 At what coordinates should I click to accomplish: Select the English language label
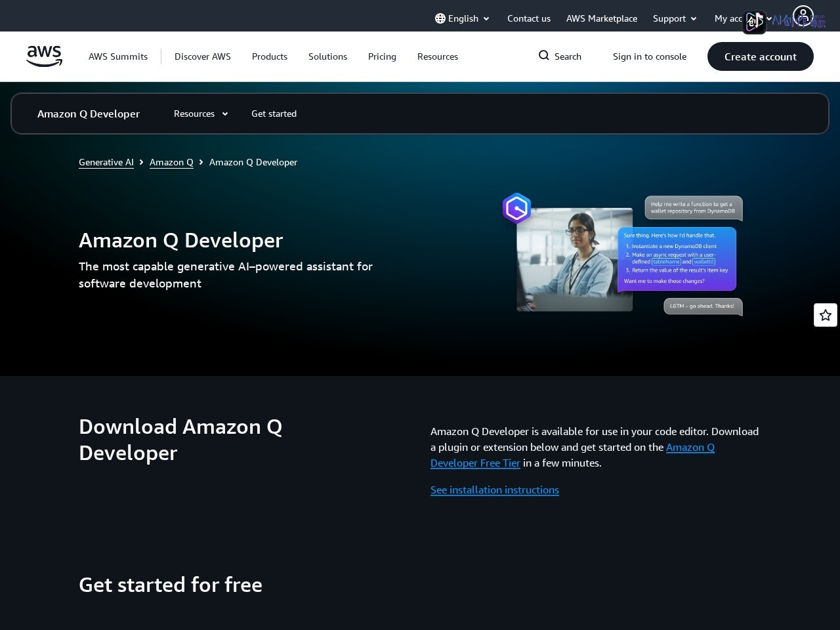[463, 18]
